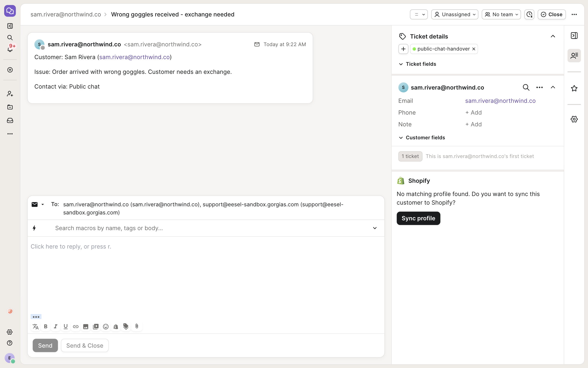Viewport: 588px width, 368px height.
Task: Open the help question mark icon
Action: [x=10, y=343]
